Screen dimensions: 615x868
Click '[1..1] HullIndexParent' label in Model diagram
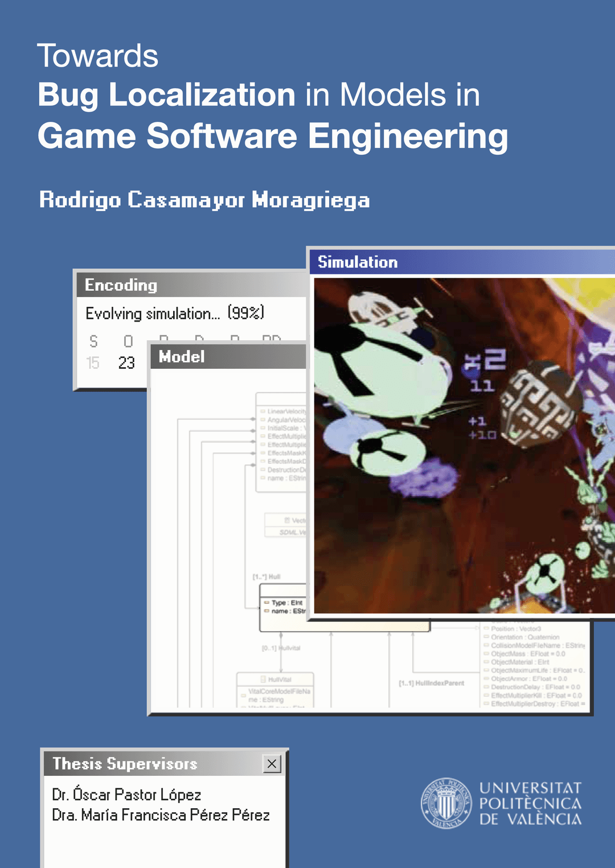coord(431,683)
